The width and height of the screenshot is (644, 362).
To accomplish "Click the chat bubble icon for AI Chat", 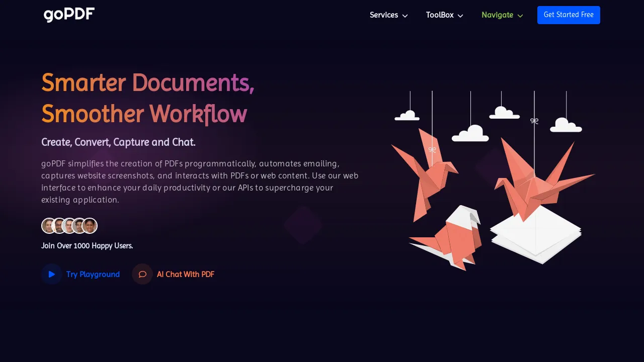I will pos(142,274).
